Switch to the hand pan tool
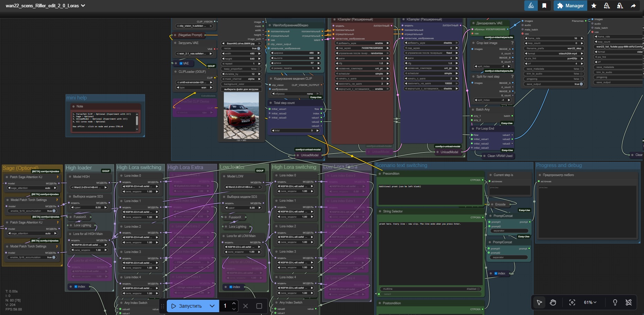The height and width of the screenshot is (315, 644). tap(553, 302)
